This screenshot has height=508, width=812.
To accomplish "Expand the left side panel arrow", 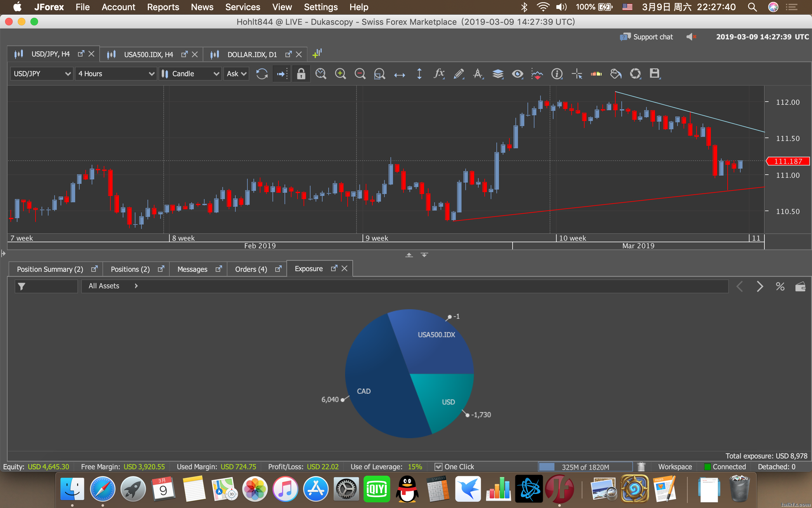I will tap(3, 253).
